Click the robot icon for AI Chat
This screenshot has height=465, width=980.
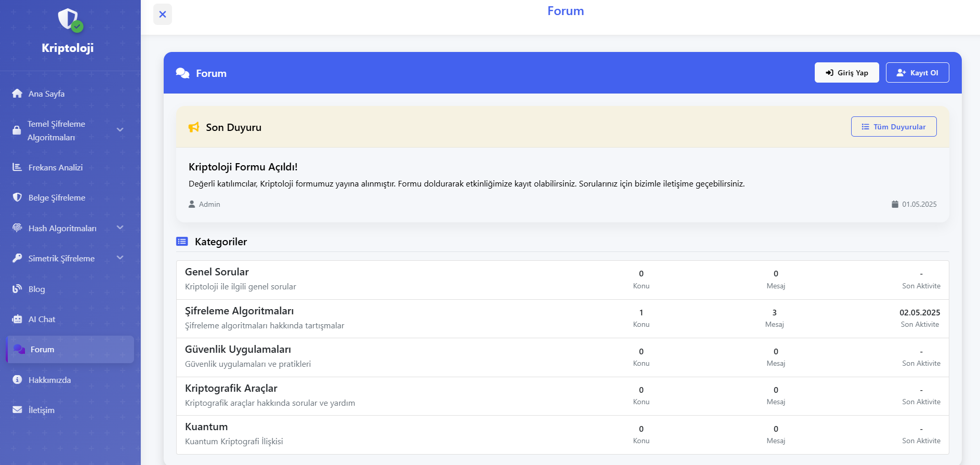click(17, 319)
